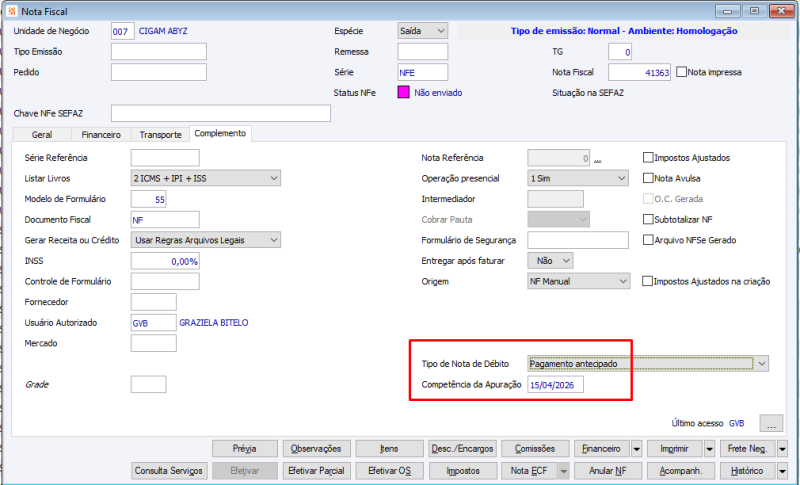Open the arrow beside Nota ECF button
This screenshot has height=485, width=800.
563,471
